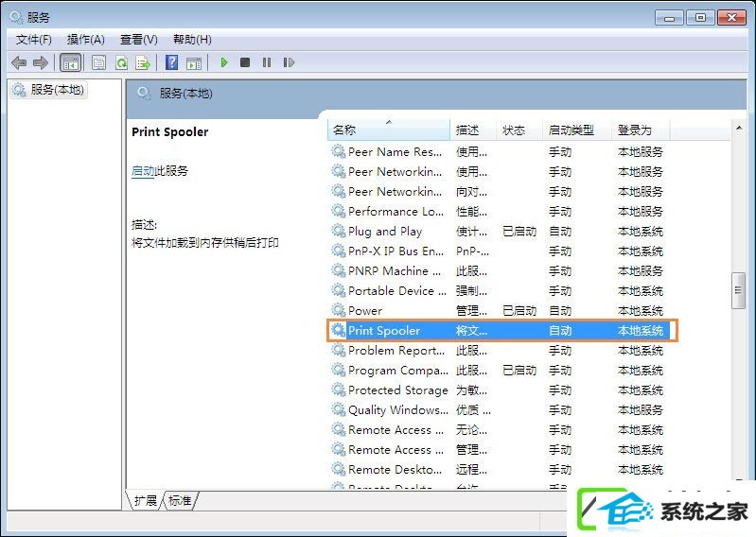The width and height of the screenshot is (756, 537).
Task: Select the Program Compa... service
Action: tap(499, 371)
